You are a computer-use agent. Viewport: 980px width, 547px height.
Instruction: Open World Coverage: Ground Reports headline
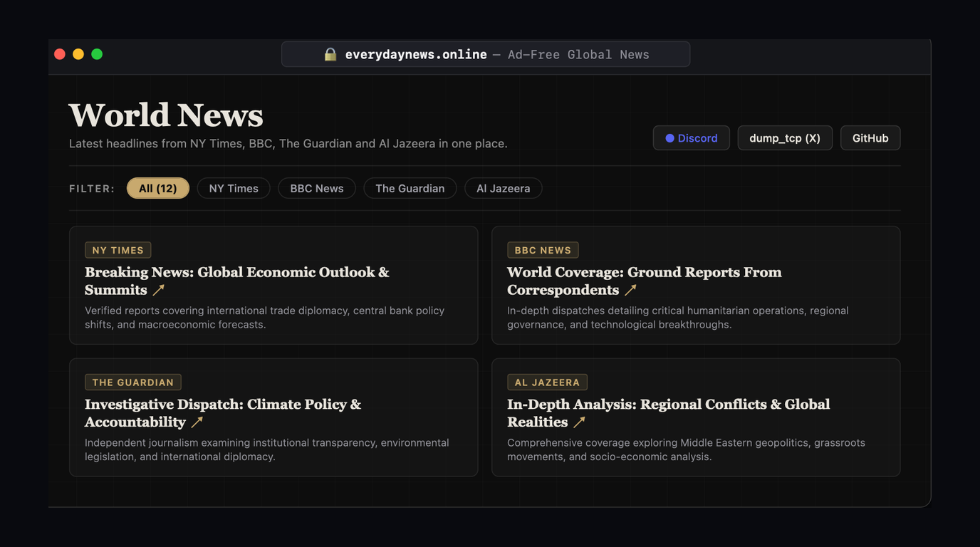click(645, 281)
